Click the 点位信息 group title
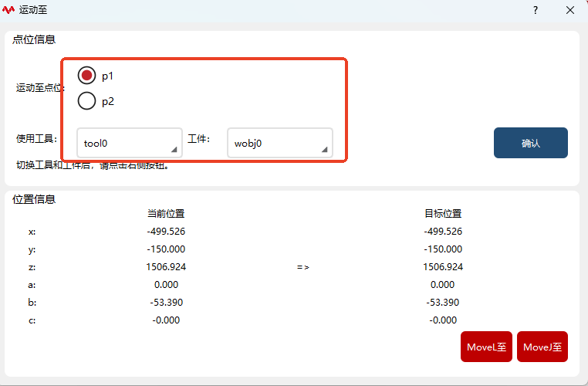Image resolution: width=588 pixels, height=386 pixels. tap(34, 39)
